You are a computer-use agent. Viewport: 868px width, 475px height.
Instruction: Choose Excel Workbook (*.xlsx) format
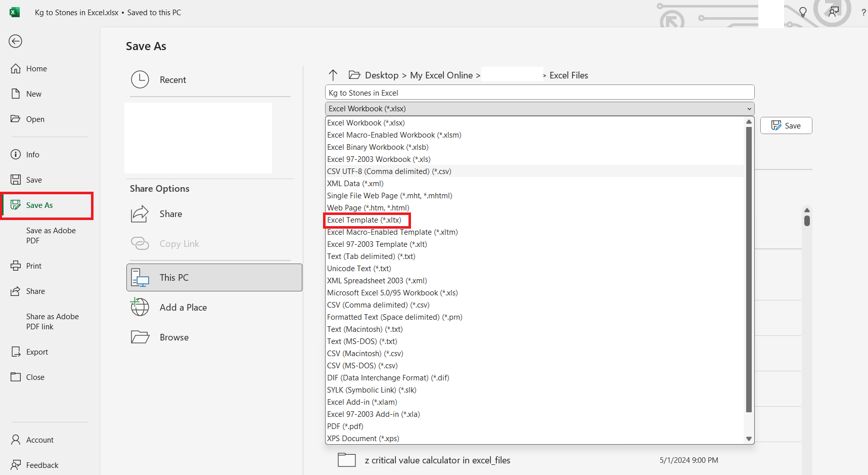pyautogui.click(x=535, y=123)
